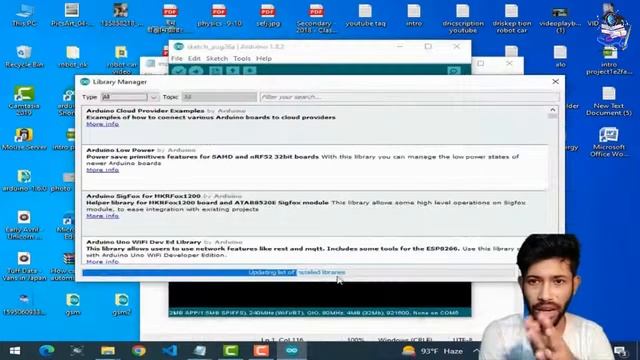Open alo file icon on desktop
The width and height of the screenshot is (640, 360).
click(x=560, y=56)
